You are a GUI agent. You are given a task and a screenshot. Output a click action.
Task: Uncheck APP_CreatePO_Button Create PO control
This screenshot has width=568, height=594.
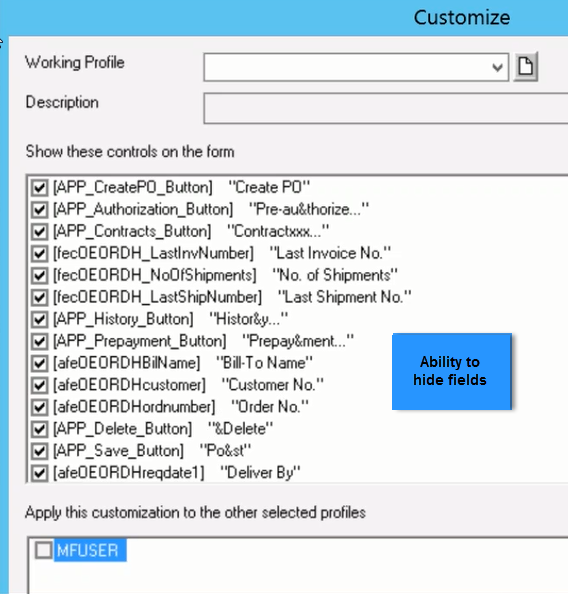(40, 188)
